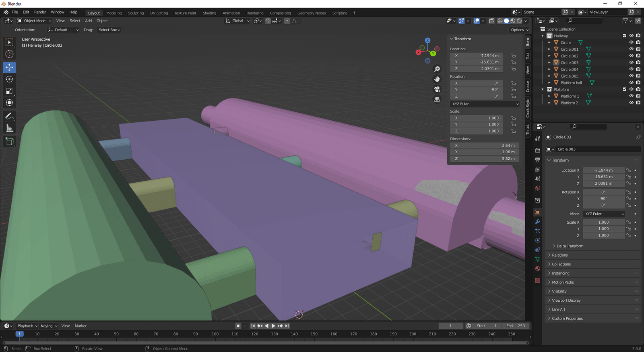This screenshot has width=644, height=352.
Task: Toggle visibility of Platform 2
Action: tap(631, 103)
